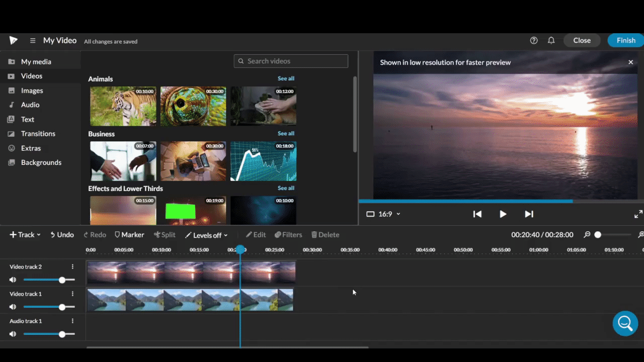Switch to the Transitions section
The height and width of the screenshot is (362, 644).
38,134
